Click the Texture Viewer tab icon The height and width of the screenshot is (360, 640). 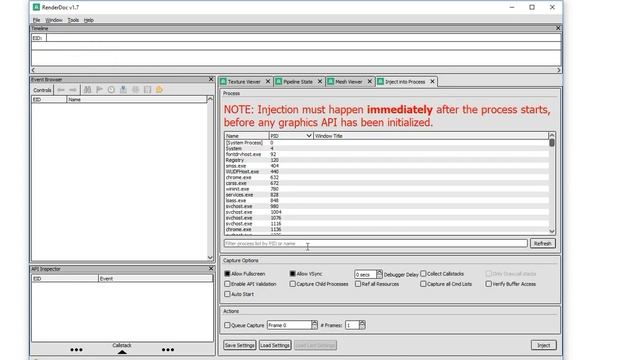(x=223, y=82)
